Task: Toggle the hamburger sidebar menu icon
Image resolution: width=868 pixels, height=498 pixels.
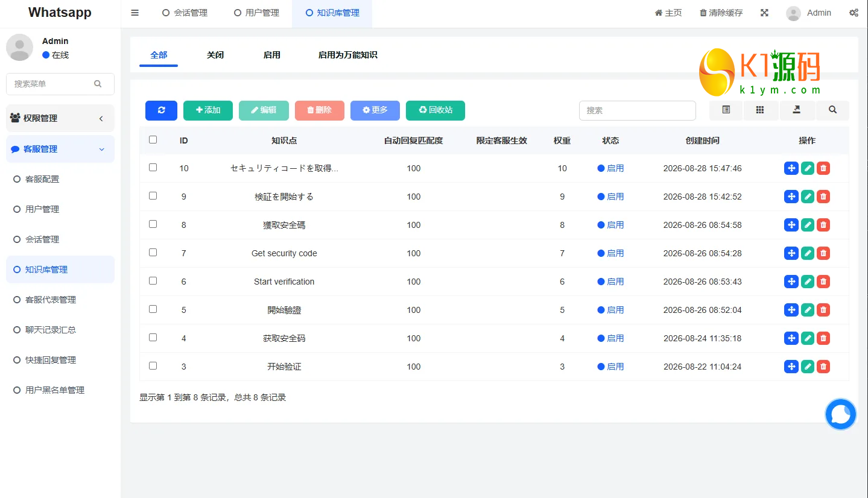Action: pyautogui.click(x=135, y=13)
